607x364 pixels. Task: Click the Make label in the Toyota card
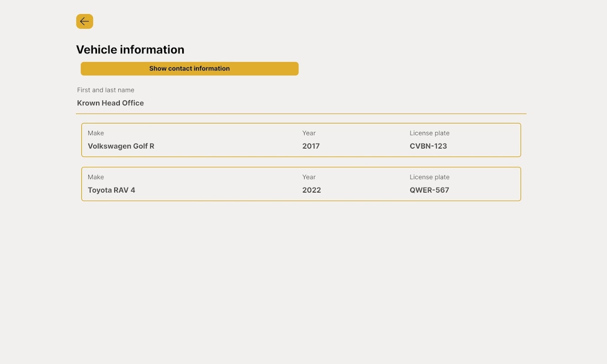pyautogui.click(x=96, y=177)
